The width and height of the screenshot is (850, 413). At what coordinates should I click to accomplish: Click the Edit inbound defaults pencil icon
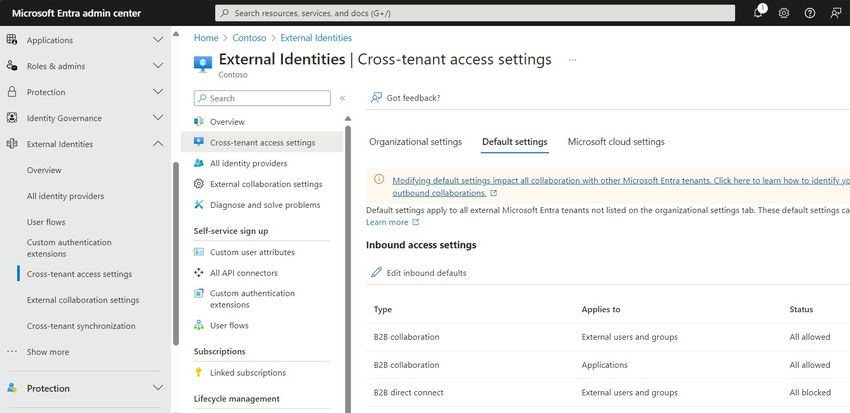pyautogui.click(x=377, y=273)
